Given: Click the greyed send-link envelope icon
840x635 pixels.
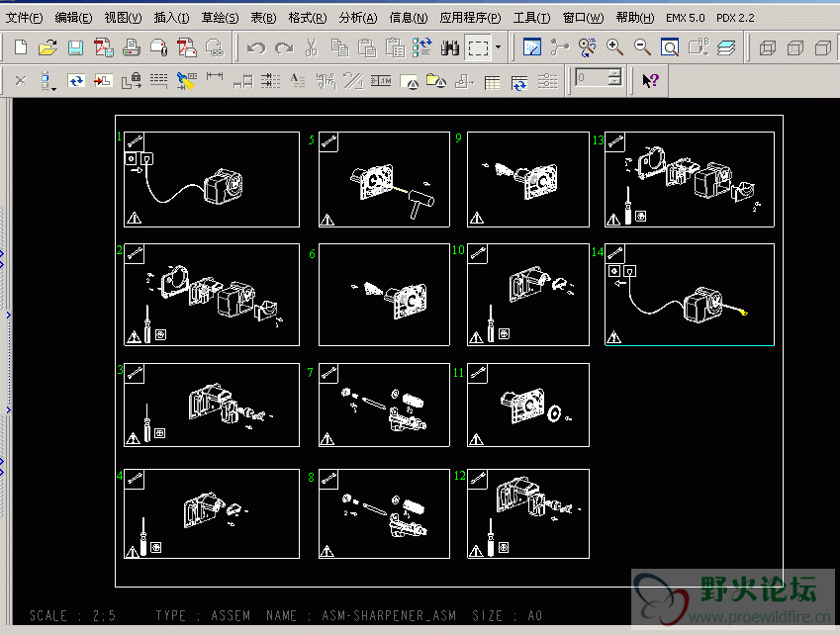Looking at the screenshot, I should (x=215, y=47).
